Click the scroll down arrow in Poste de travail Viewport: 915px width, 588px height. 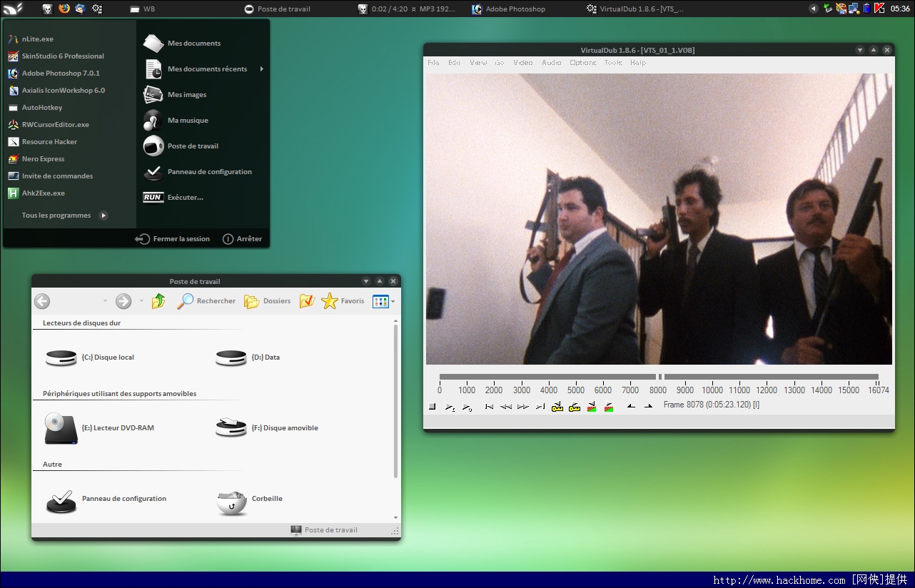tap(396, 518)
